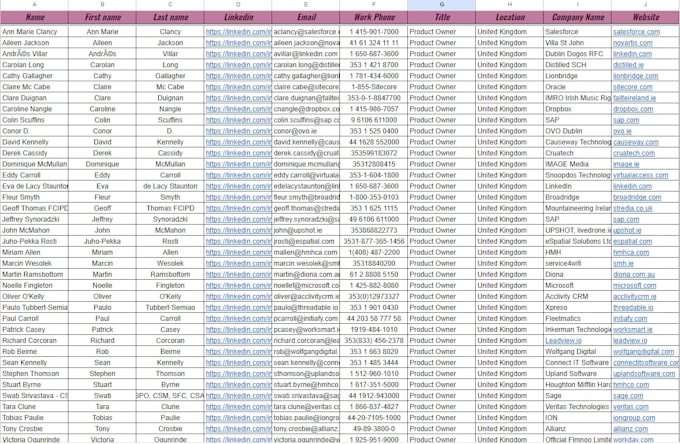This screenshot has height=444, width=680.
Task: Click the phone cell '1 415-901-7000'
Action: click(374, 32)
